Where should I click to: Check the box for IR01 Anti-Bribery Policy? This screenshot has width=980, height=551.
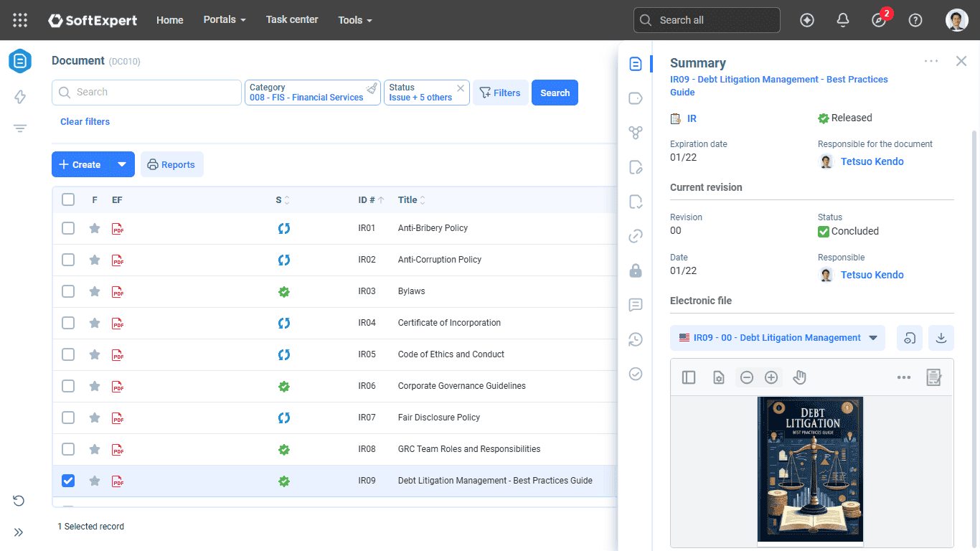coord(68,228)
